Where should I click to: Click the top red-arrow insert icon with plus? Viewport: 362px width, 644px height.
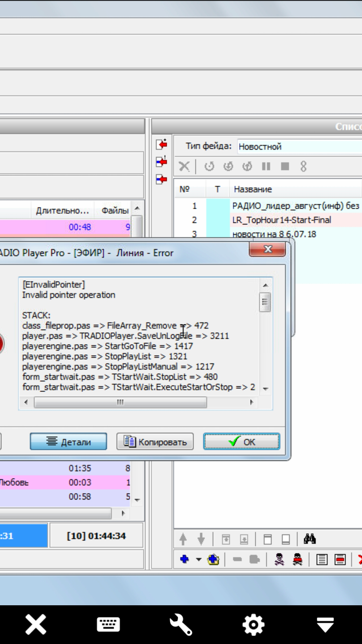(x=161, y=144)
